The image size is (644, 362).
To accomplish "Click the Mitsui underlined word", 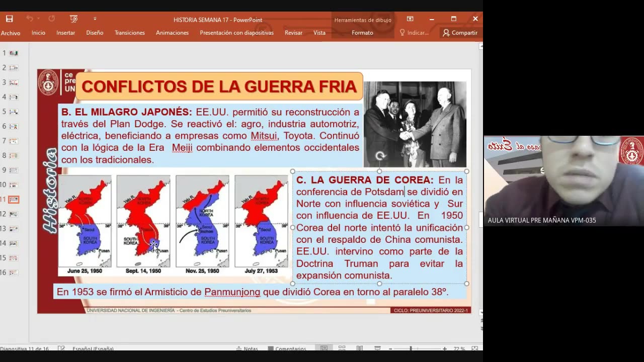I will tap(265, 136).
